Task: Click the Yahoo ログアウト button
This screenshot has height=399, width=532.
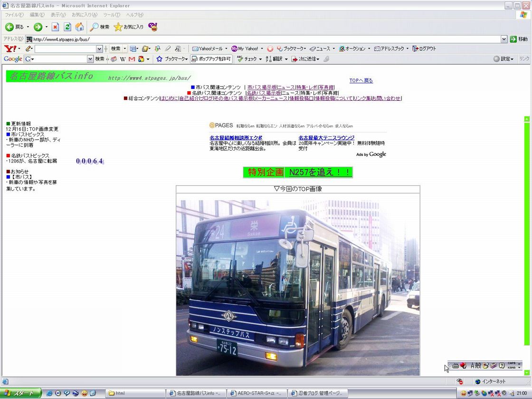Action: [424, 48]
